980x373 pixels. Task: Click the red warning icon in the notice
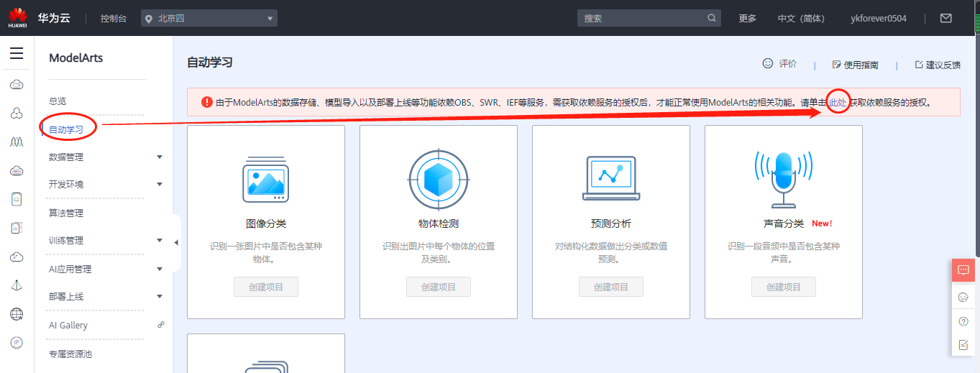(x=207, y=102)
